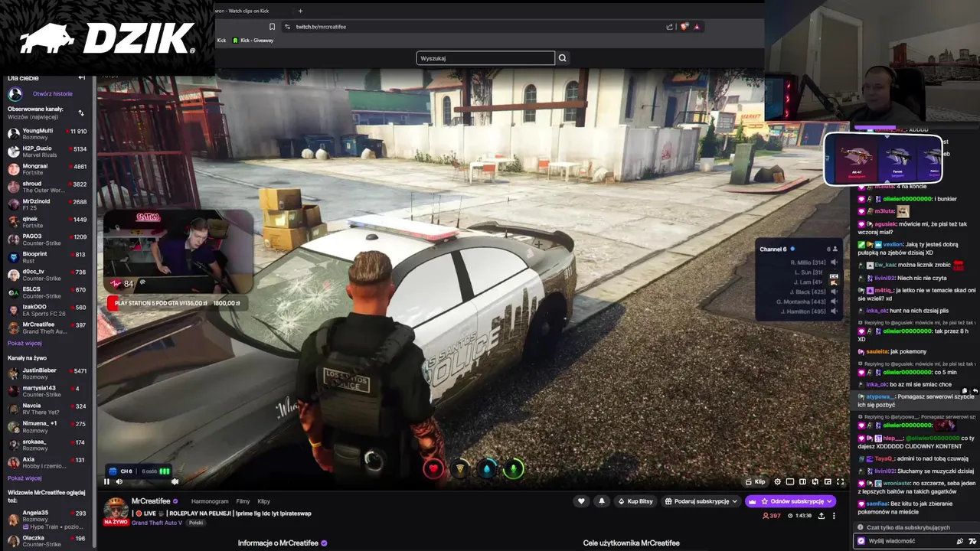Screen dimensions: 980x551
Task: Open JustinBieber live channel
Action: [47, 373]
